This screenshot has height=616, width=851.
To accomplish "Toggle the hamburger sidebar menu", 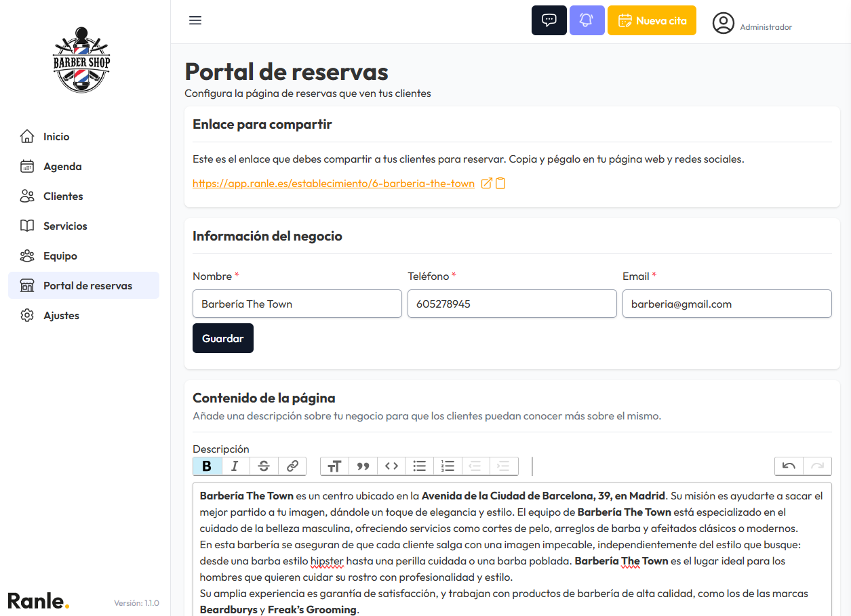I will [195, 20].
